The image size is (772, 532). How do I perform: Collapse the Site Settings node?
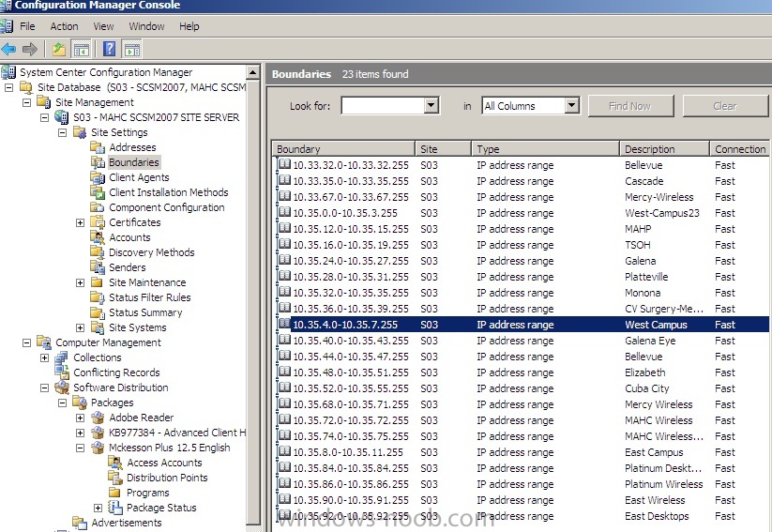(x=63, y=132)
